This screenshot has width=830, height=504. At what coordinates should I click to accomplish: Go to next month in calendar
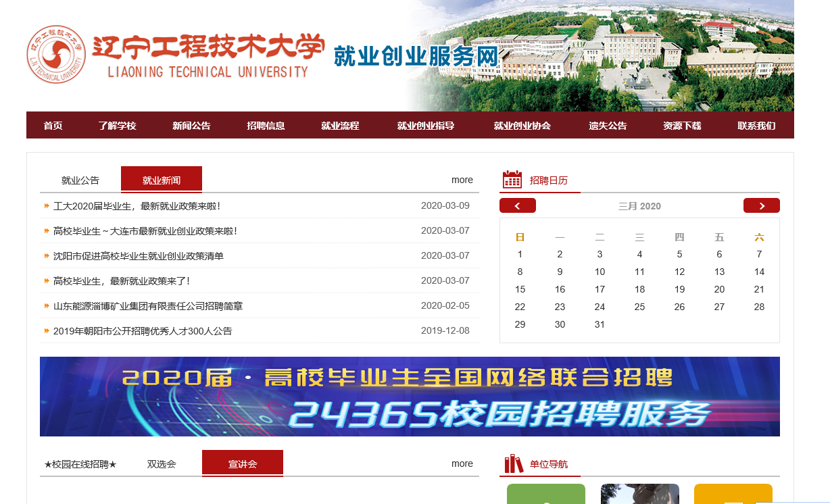tap(761, 206)
